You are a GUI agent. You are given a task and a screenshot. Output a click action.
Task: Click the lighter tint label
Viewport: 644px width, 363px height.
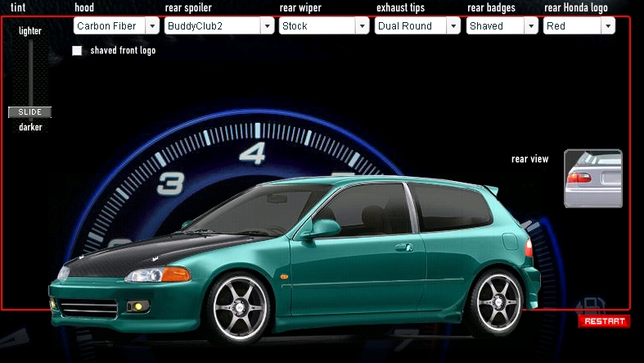[x=30, y=31]
